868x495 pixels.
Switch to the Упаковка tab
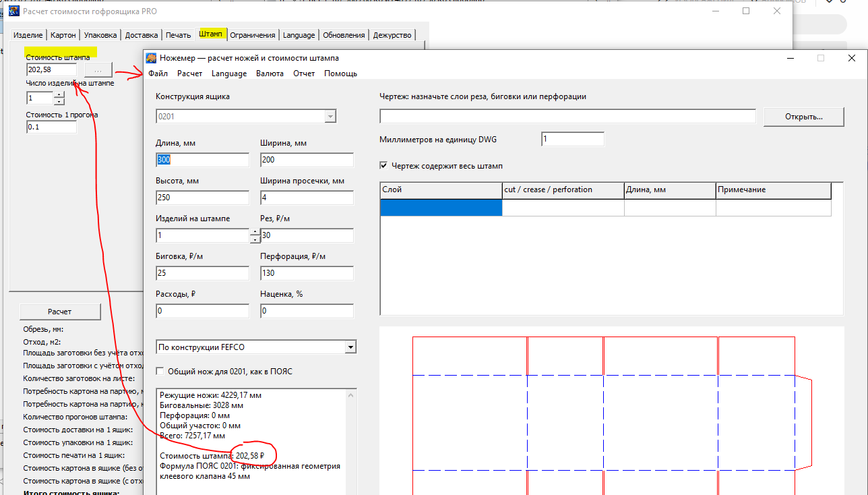(100, 35)
